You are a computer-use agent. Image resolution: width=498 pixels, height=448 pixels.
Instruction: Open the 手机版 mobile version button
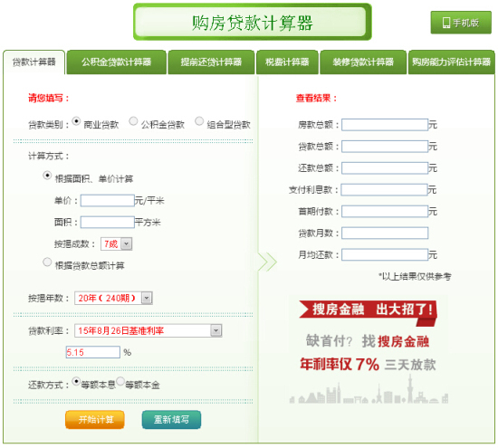click(x=461, y=23)
